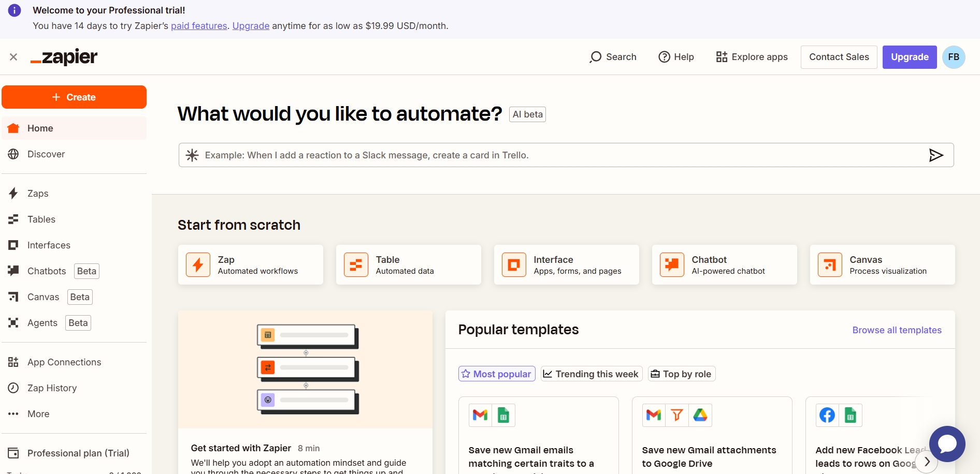Open Canvas Beta in the sidebar
Image resolution: width=980 pixels, height=474 pixels.
tap(74, 297)
